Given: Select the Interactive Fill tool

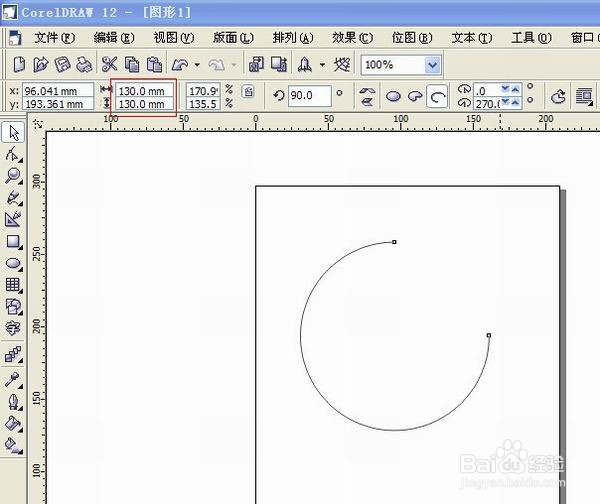Looking at the screenshot, I should [x=13, y=445].
